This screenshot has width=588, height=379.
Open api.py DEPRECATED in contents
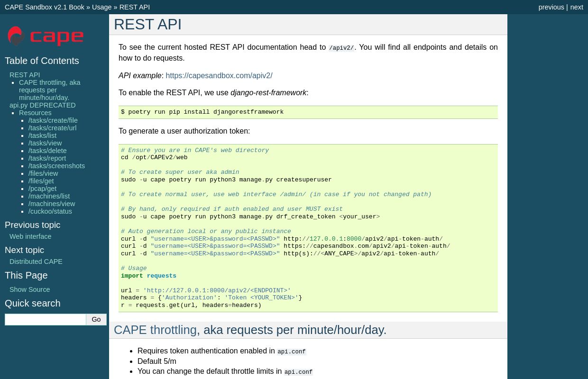point(42,105)
